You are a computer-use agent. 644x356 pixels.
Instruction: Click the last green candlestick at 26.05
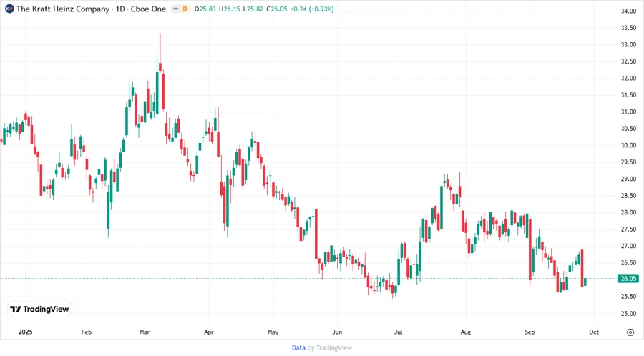pyautogui.click(x=585, y=282)
